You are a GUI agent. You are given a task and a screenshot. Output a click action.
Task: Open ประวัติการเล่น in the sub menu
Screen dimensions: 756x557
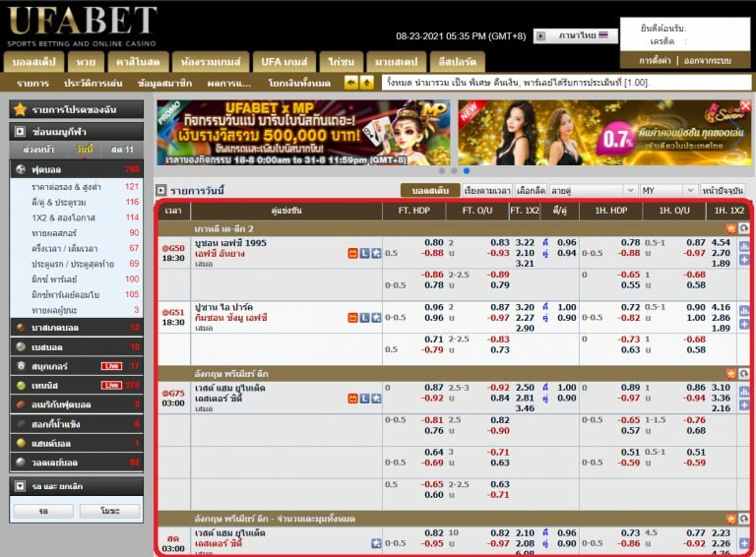[94, 83]
